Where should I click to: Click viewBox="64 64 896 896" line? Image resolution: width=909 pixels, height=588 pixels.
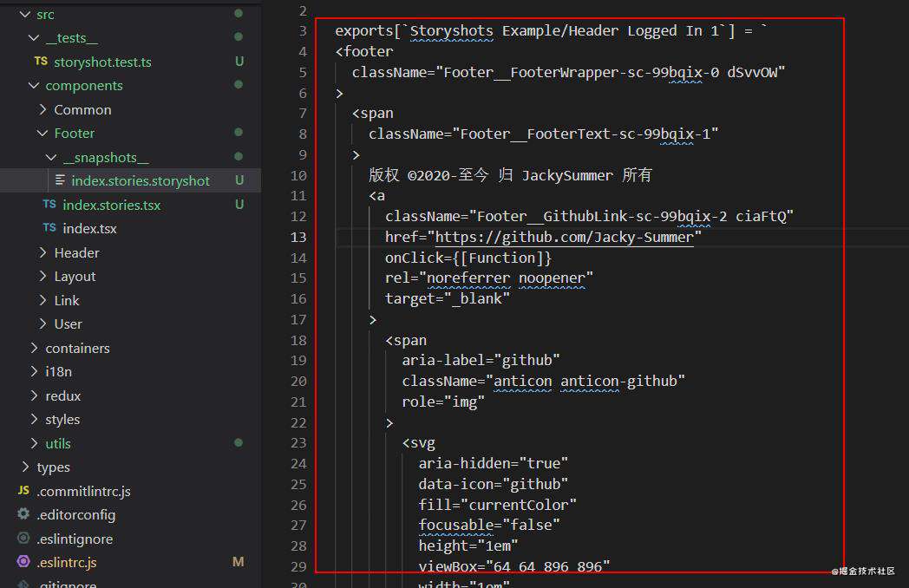pyautogui.click(x=514, y=566)
